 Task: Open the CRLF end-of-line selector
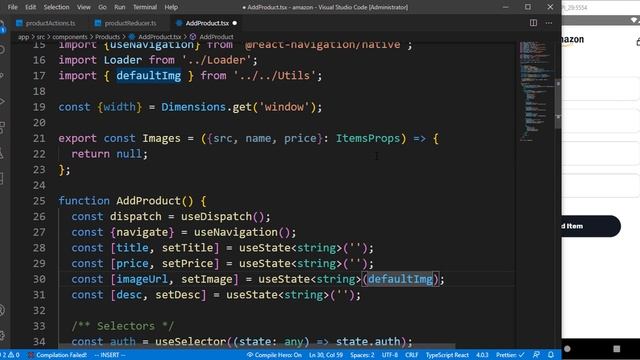click(411, 355)
